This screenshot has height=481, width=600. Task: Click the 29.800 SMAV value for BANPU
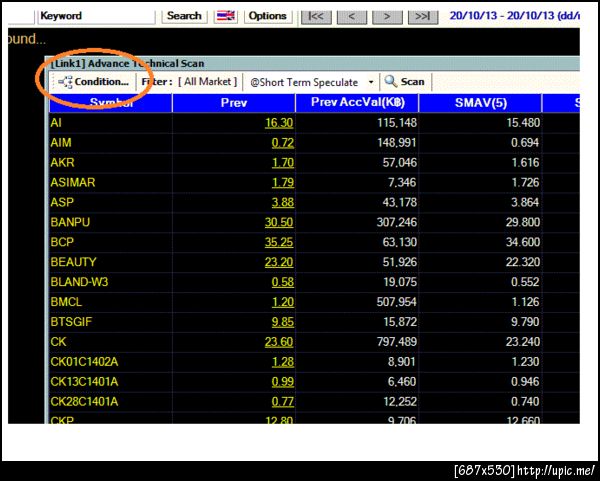pos(523,222)
